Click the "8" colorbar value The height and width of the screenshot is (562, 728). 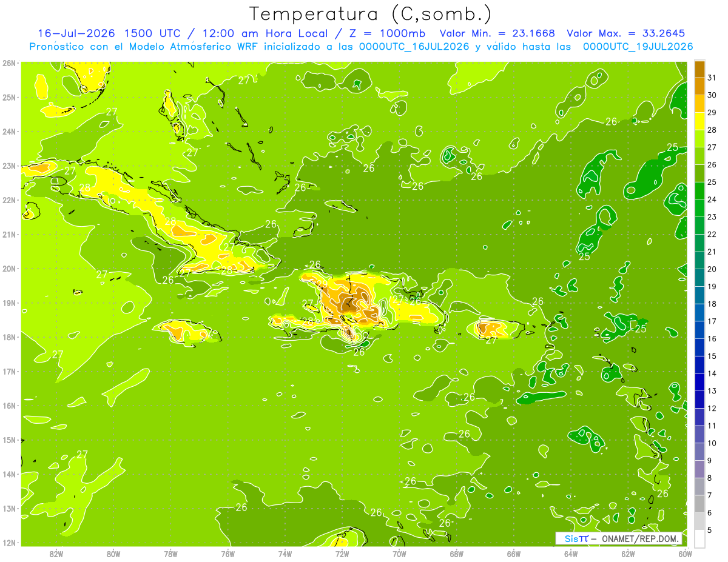point(710,478)
